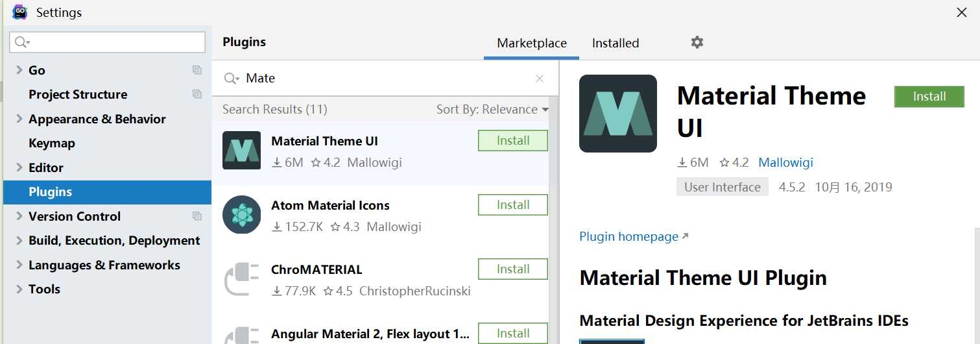The image size is (980, 344).
Task: Click Atom Material Icons plugin icon
Action: 241,215
